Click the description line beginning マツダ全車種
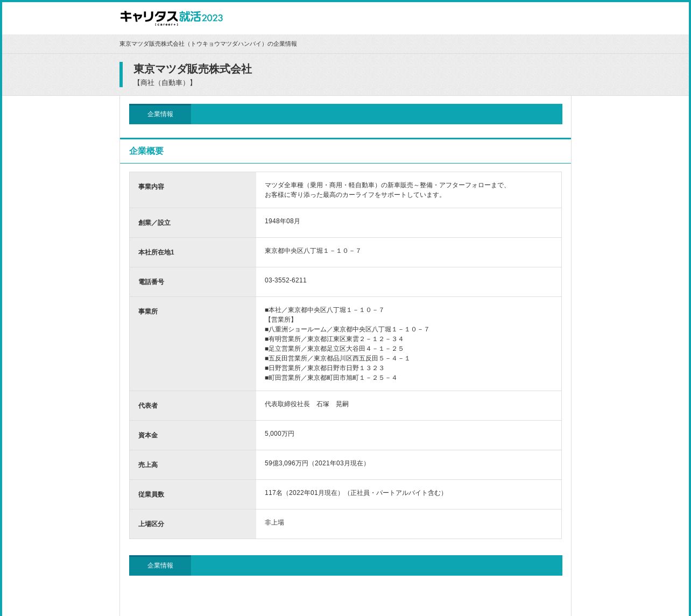 387,185
